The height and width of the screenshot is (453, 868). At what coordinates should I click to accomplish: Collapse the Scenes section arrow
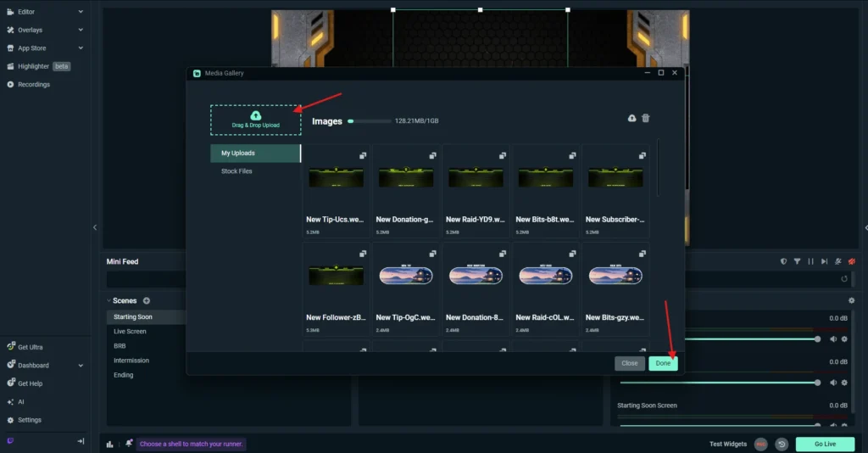[108, 300]
